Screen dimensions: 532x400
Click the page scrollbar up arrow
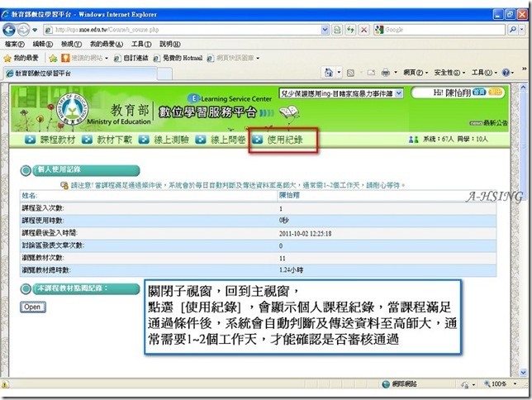point(523,87)
